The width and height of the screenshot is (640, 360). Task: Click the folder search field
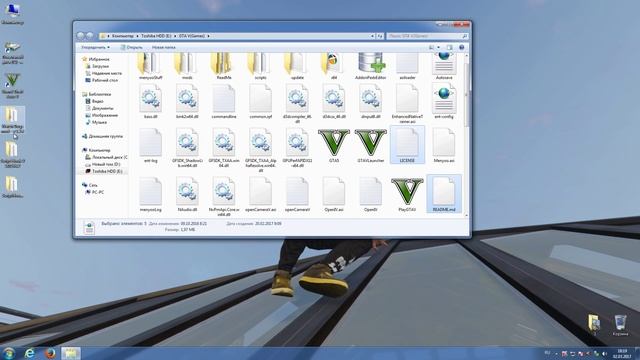[x=427, y=36]
